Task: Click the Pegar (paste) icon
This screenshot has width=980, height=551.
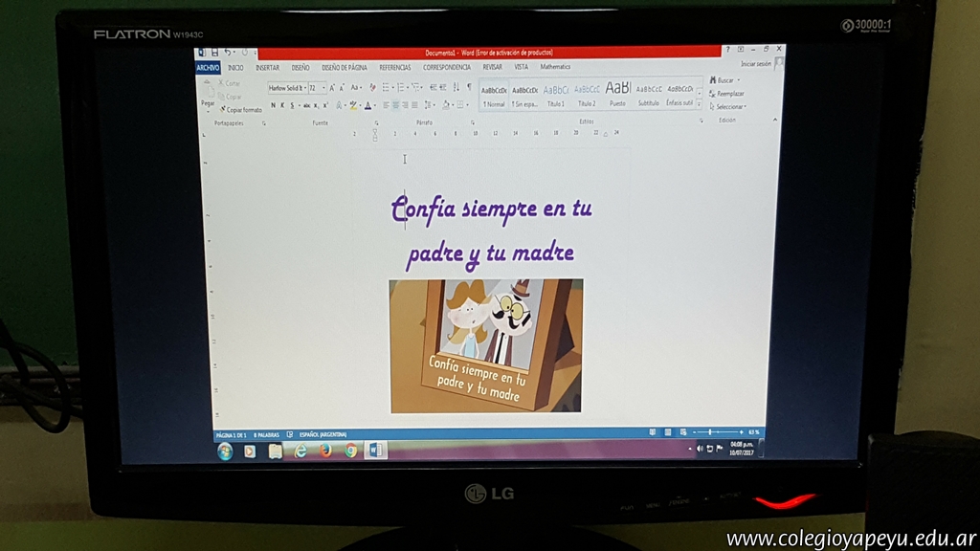Action: [x=208, y=91]
